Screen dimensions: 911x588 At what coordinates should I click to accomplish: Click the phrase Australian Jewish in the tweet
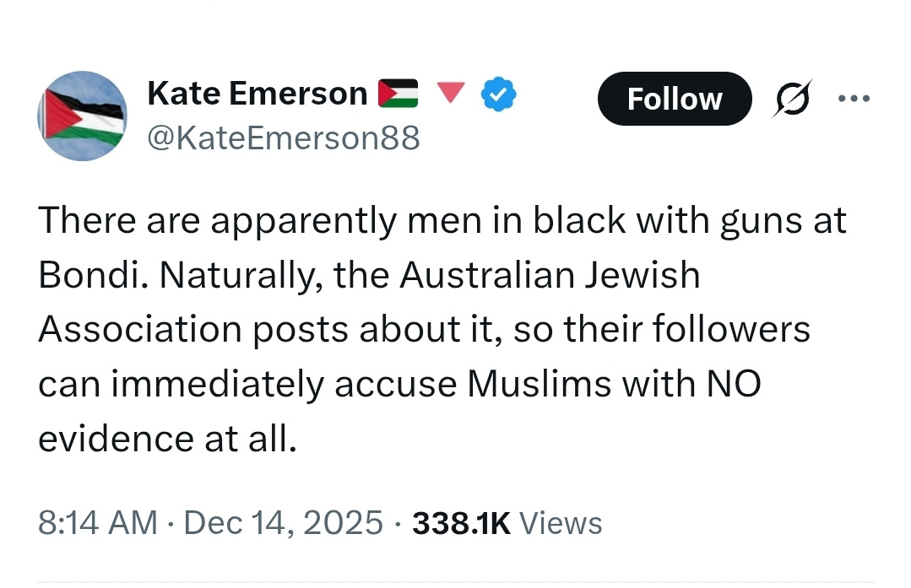pyautogui.click(x=549, y=276)
